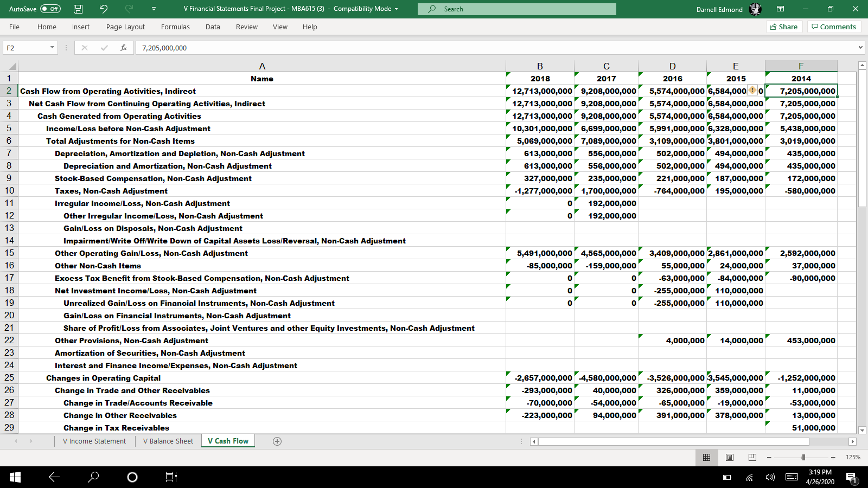Switch to V Income Statement sheet
The height and width of the screenshot is (488, 868).
click(x=94, y=441)
